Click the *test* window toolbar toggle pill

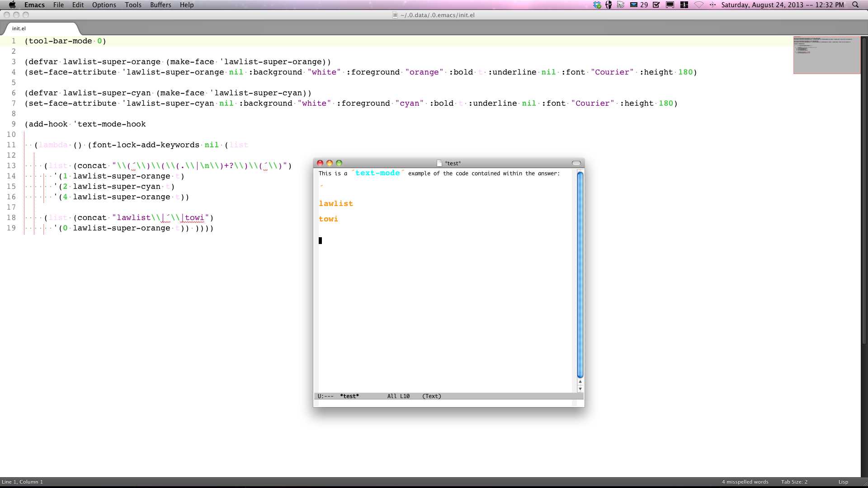pos(576,163)
